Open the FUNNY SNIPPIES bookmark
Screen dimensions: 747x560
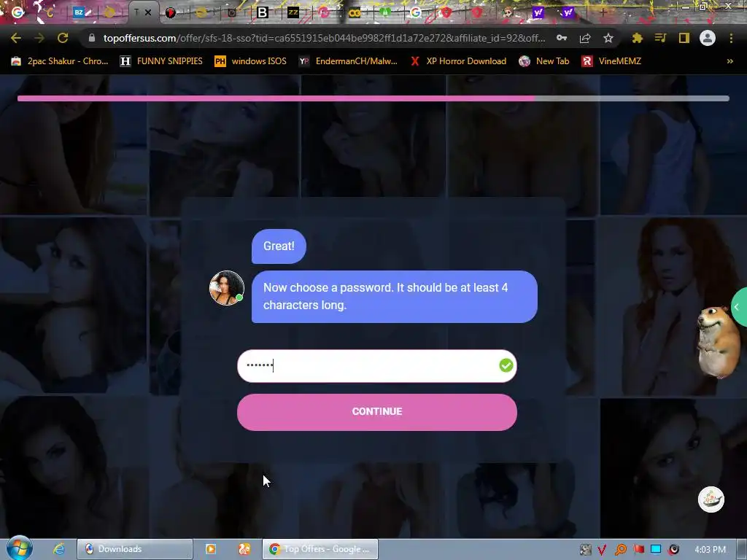(161, 61)
